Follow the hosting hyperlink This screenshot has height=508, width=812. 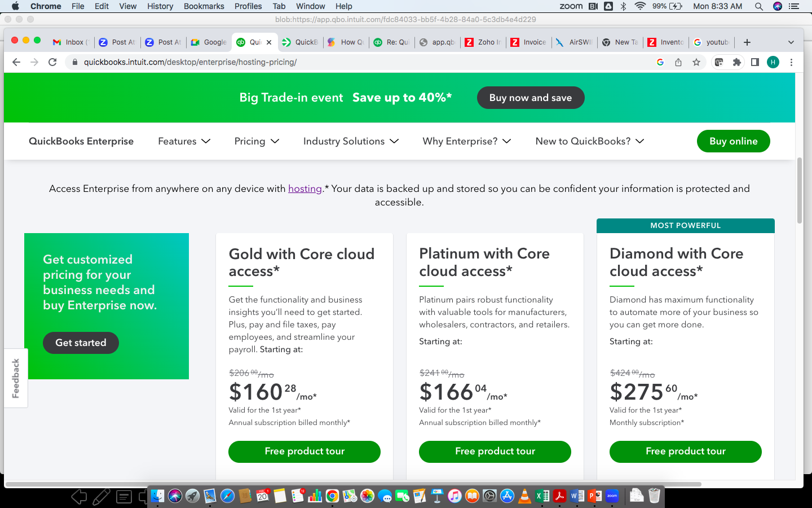click(305, 189)
